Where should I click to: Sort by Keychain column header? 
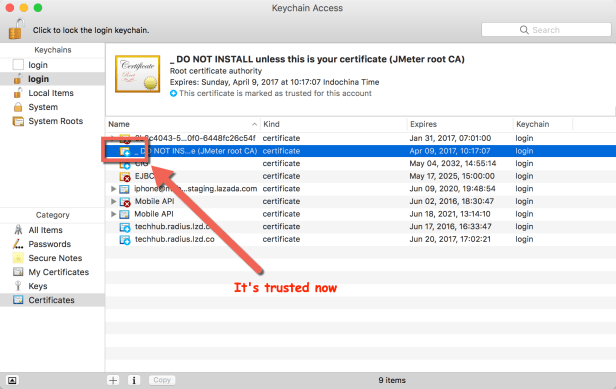tap(543, 124)
